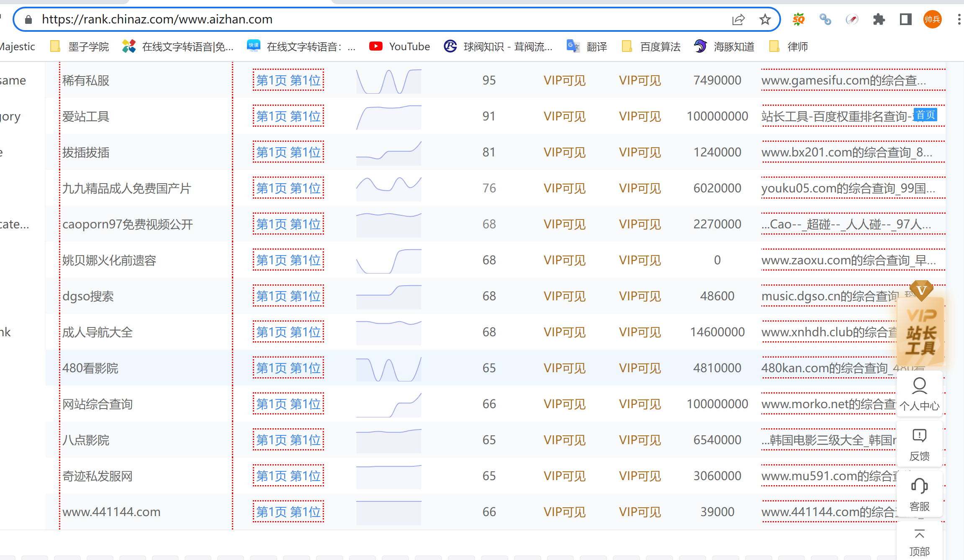The image size is (964, 560).
Task: Click the share page icon in address bar
Action: (738, 19)
